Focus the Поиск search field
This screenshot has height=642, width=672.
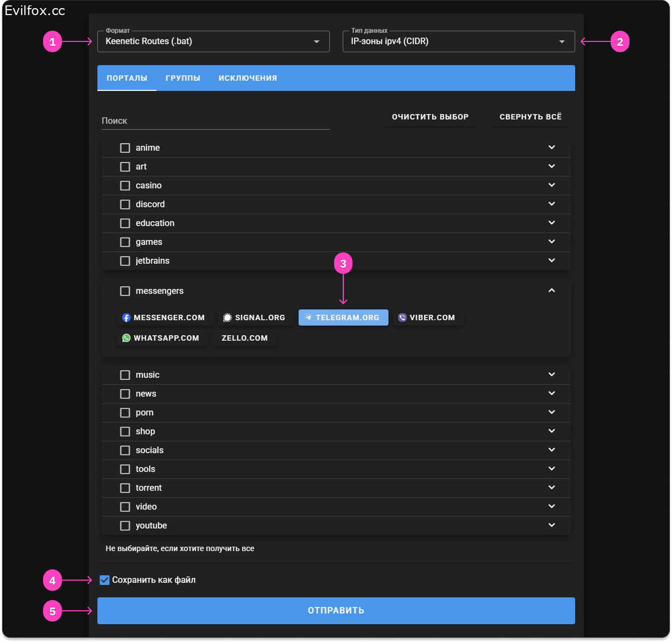tap(215, 121)
